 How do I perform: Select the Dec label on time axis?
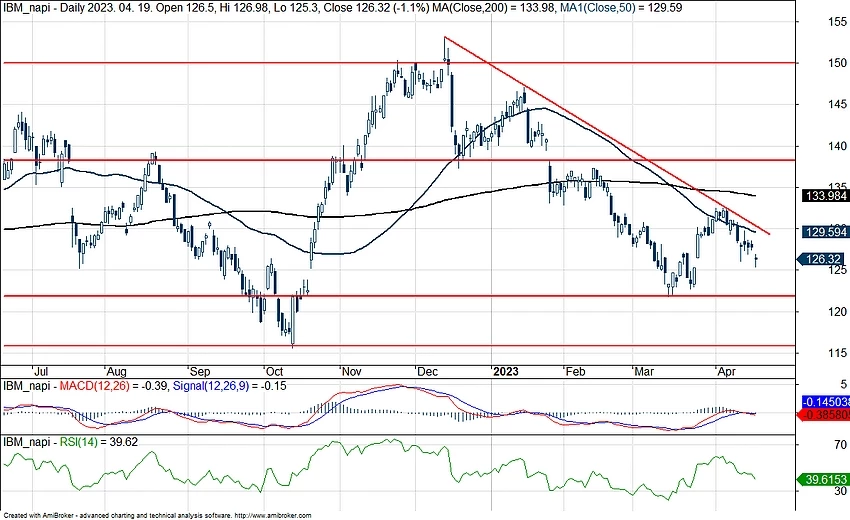pos(427,371)
